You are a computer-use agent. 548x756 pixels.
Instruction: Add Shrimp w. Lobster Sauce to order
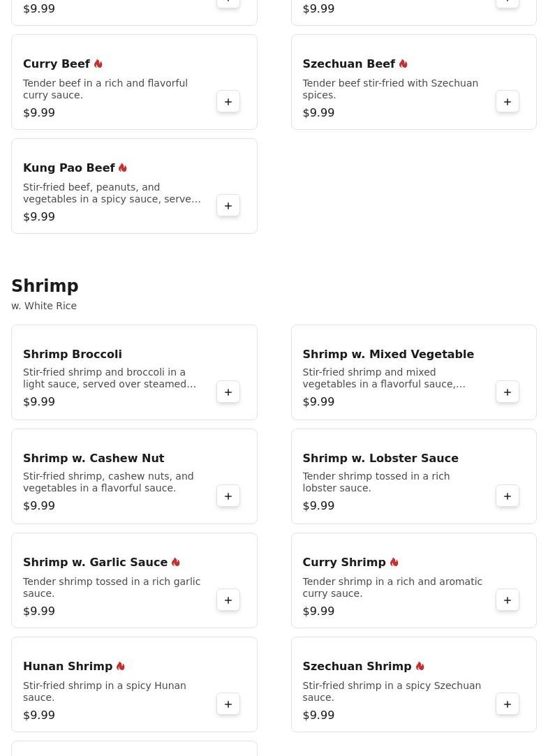(508, 496)
